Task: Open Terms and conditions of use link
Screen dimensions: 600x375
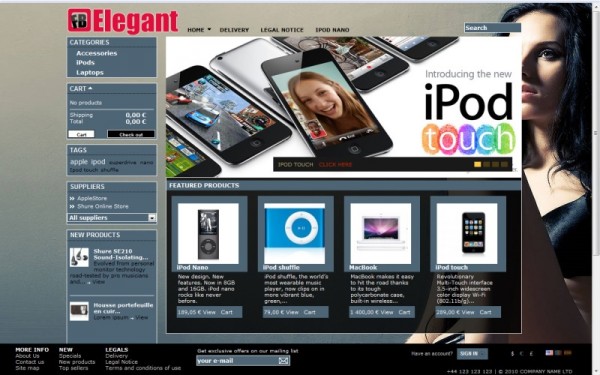Action: pos(143,368)
